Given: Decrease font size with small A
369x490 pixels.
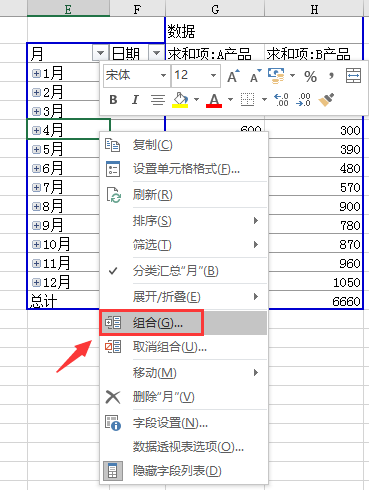Looking at the screenshot, I should tap(256, 76).
